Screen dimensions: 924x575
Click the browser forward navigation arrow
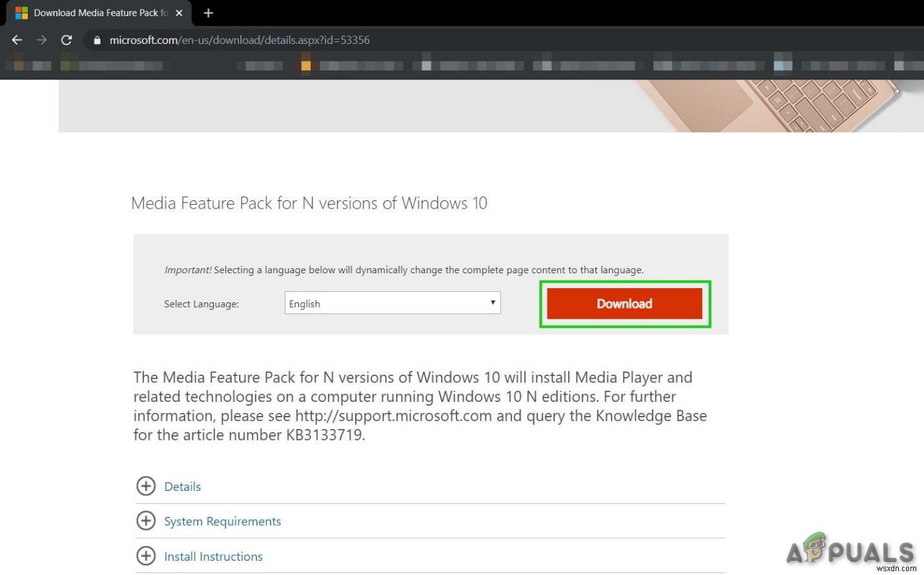pos(41,39)
